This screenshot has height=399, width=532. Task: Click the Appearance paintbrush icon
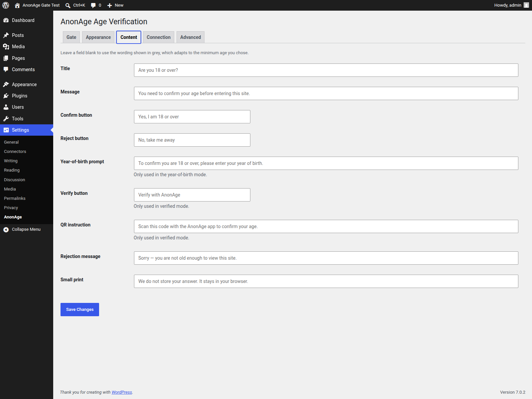pyautogui.click(x=6, y=84)
